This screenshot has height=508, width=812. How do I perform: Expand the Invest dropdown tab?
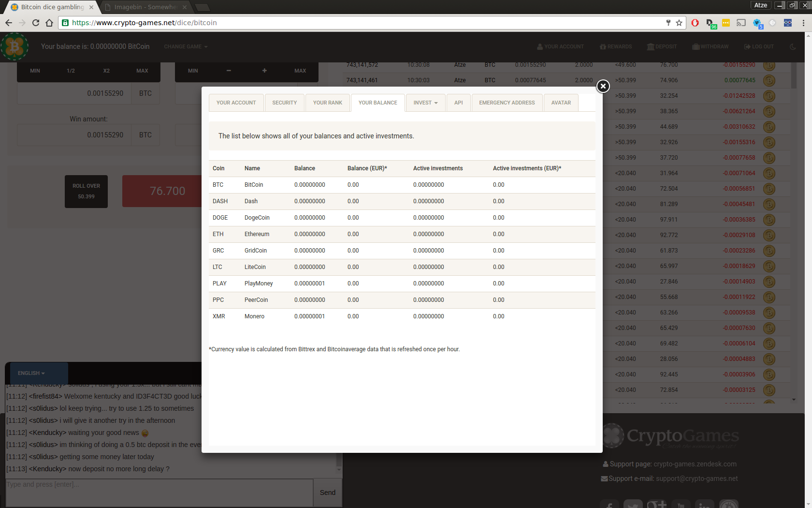point(425,103)
